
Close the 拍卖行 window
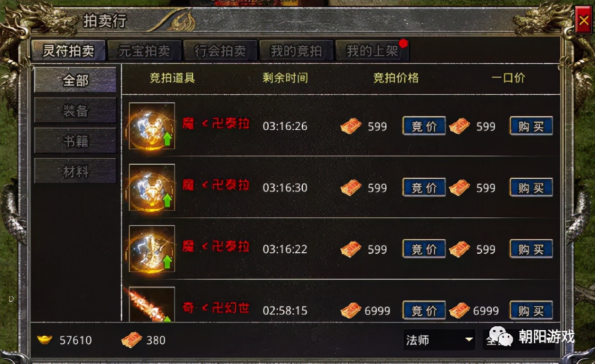[x=584, y=21]
